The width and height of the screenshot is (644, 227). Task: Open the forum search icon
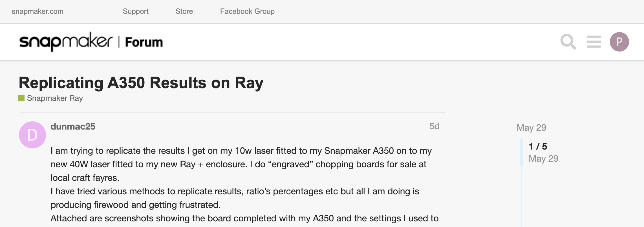click(x=568, y=42)
